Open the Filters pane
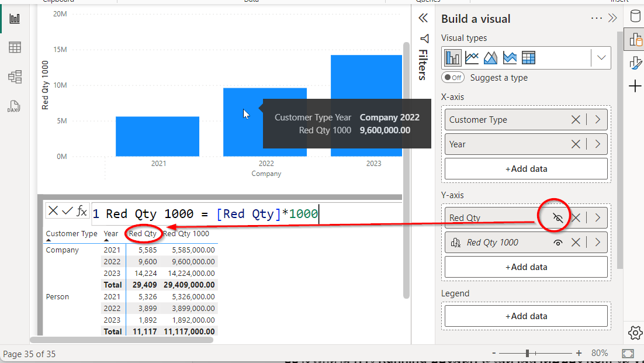This screenshot has width=644, height=363. coord(424,39)
